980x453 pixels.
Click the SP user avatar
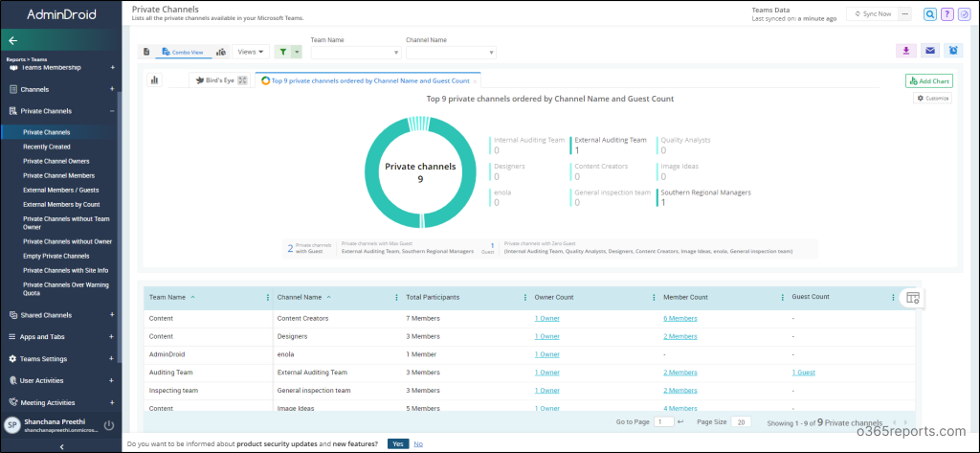11,425
